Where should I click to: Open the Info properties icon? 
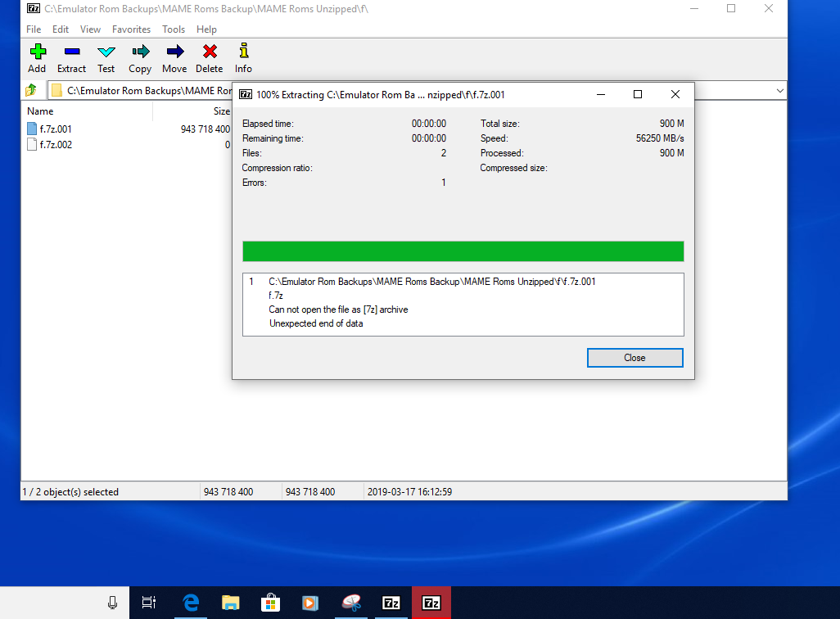click(x=243, y=58)
